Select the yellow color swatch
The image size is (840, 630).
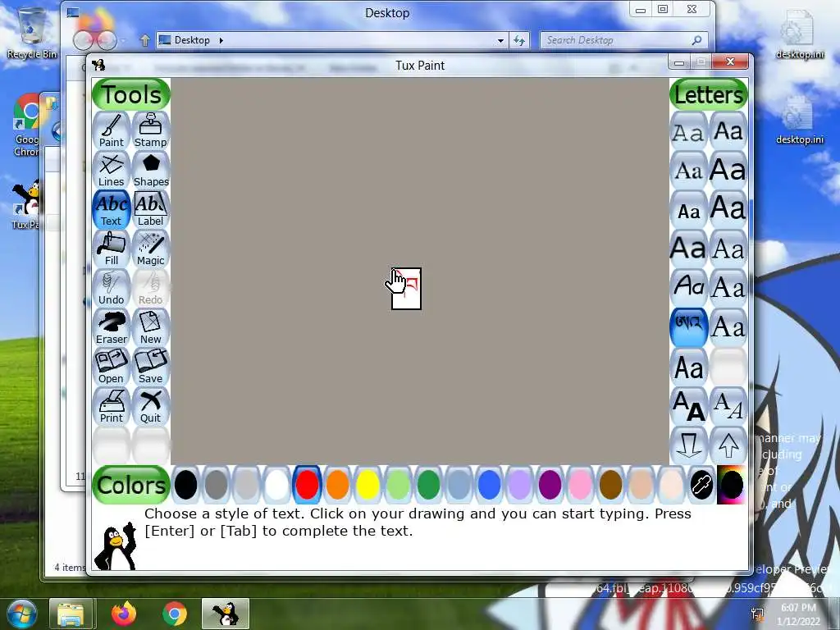(x=368, y=485)
